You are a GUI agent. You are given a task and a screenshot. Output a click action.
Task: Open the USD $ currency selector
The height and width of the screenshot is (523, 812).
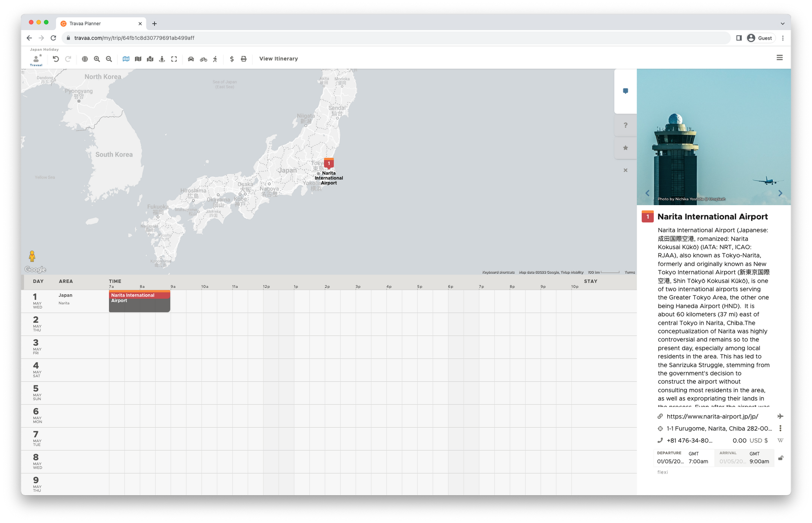coord(758,440)
